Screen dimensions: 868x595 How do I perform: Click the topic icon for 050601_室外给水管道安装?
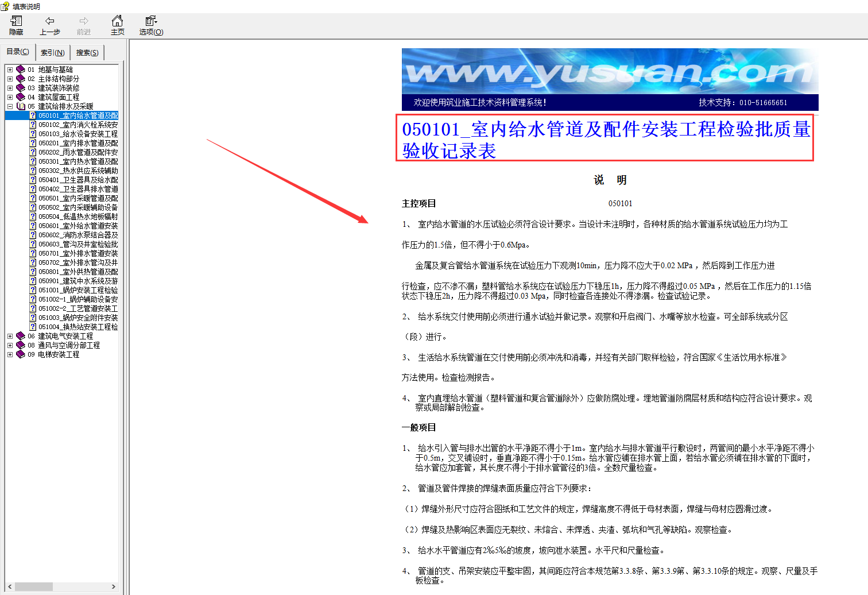(33, 226)
